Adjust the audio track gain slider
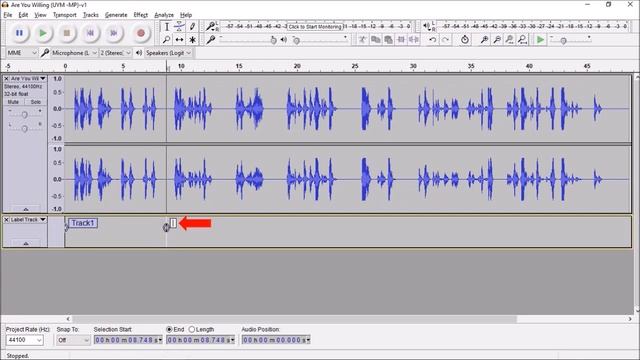The image size is (640, 360). pos(24,115)
